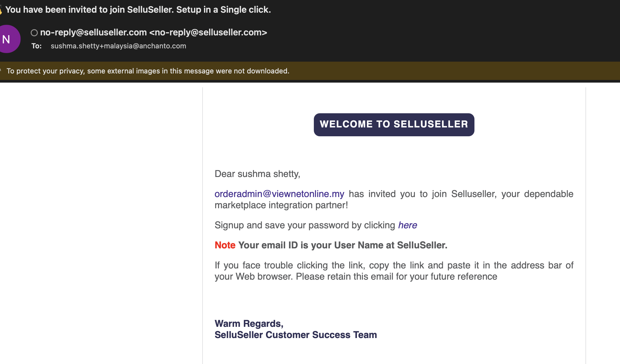The width and height of the screenshot is (620, 364).
Task: Click the emoji before the email subject
Action: click(x=1, y=10)
